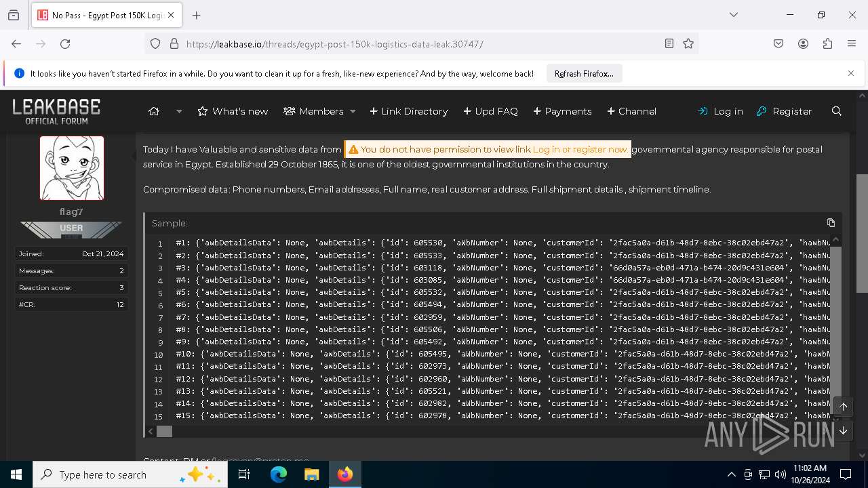Expand Members dropdown arrow

pyautogui.click(x=353, y=111)
